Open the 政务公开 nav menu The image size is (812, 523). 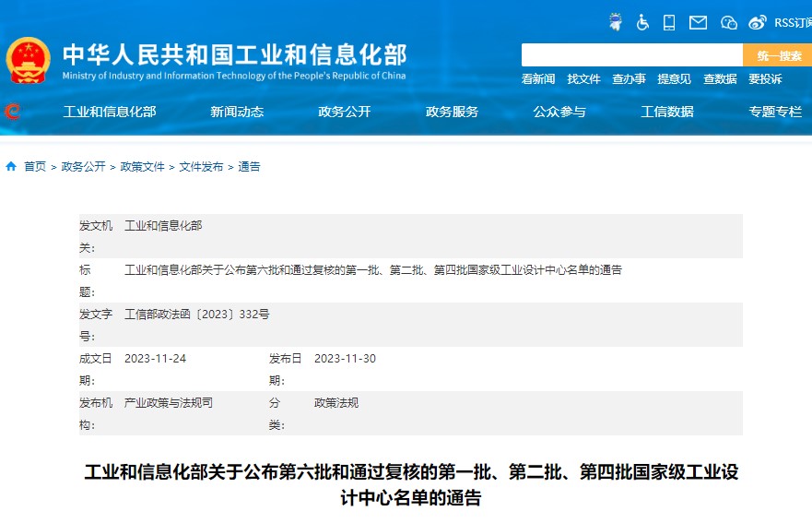coord(345,112)
